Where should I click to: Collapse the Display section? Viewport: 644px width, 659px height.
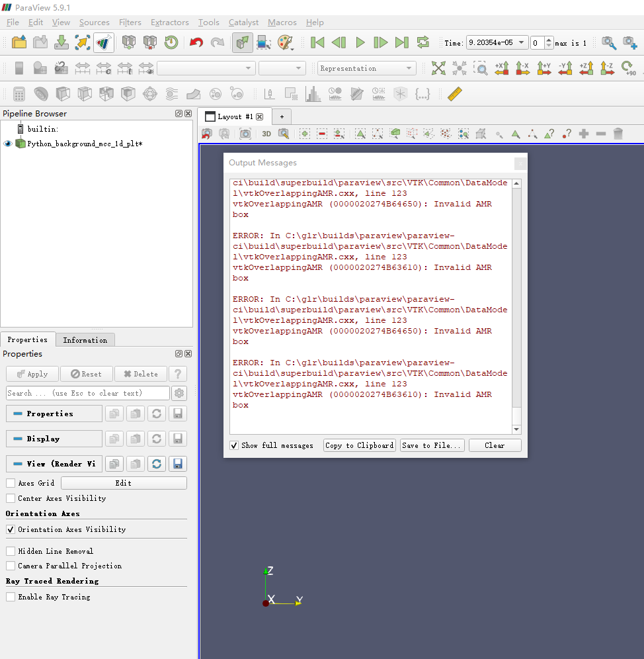pos(54,439)
